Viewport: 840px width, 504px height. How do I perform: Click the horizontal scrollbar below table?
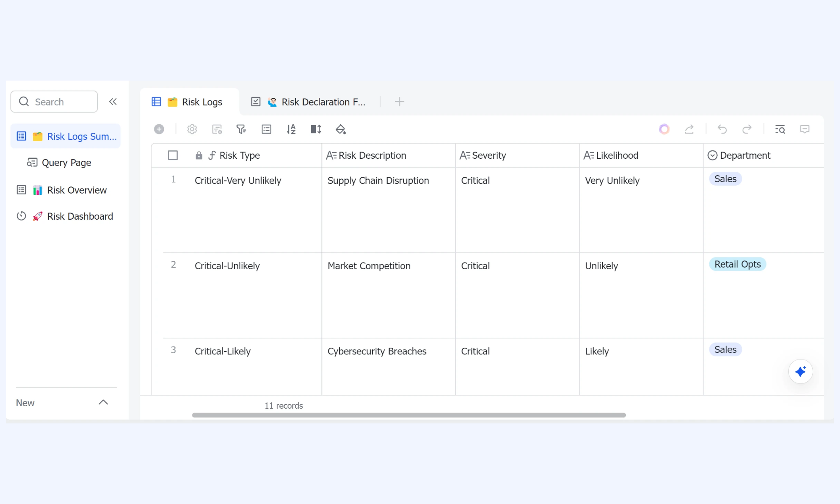point(409,415)
